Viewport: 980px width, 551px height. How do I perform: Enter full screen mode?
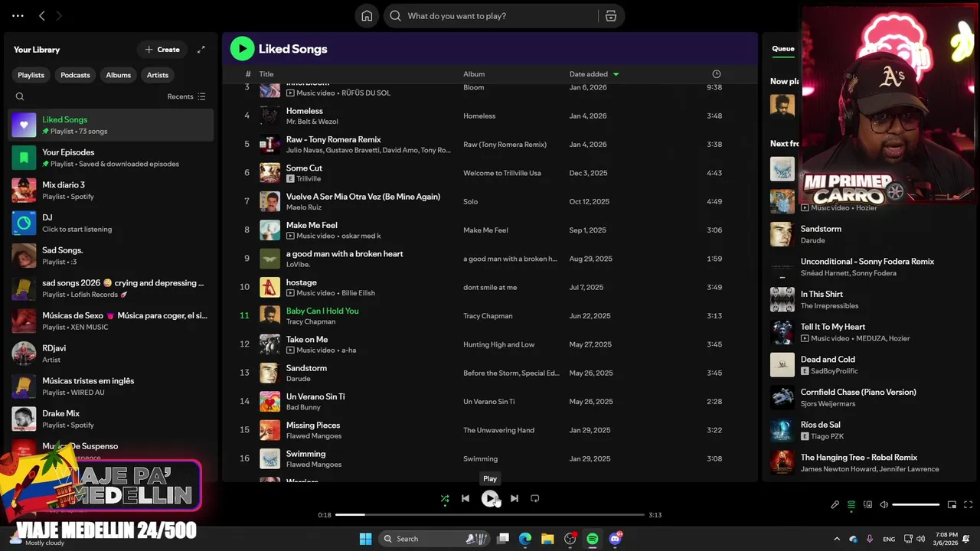(969, 505)
